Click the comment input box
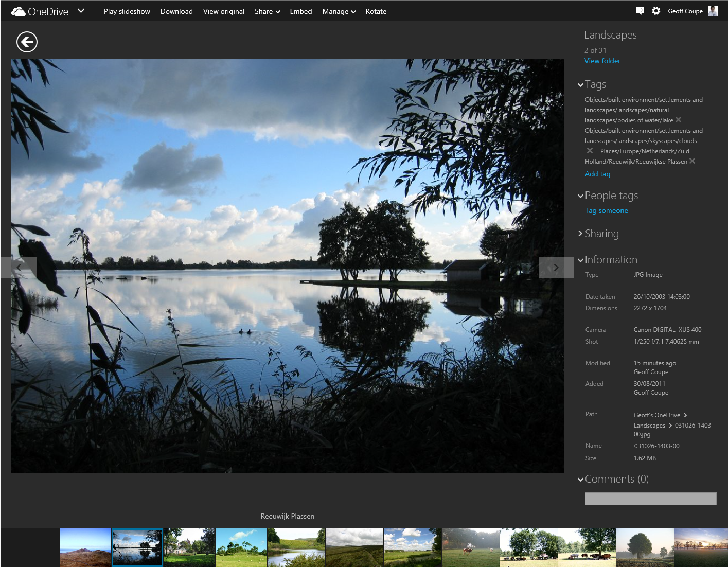The height and width of the screenshot is (567, 728). (650, 499)
